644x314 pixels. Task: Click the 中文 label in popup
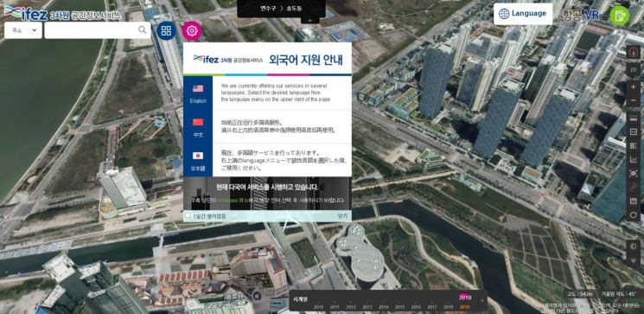pyautogui.click(x=198, y=135)
